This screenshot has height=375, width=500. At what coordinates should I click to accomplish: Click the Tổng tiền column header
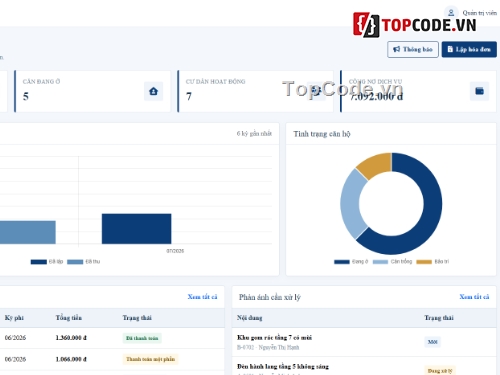click(69, 318)
